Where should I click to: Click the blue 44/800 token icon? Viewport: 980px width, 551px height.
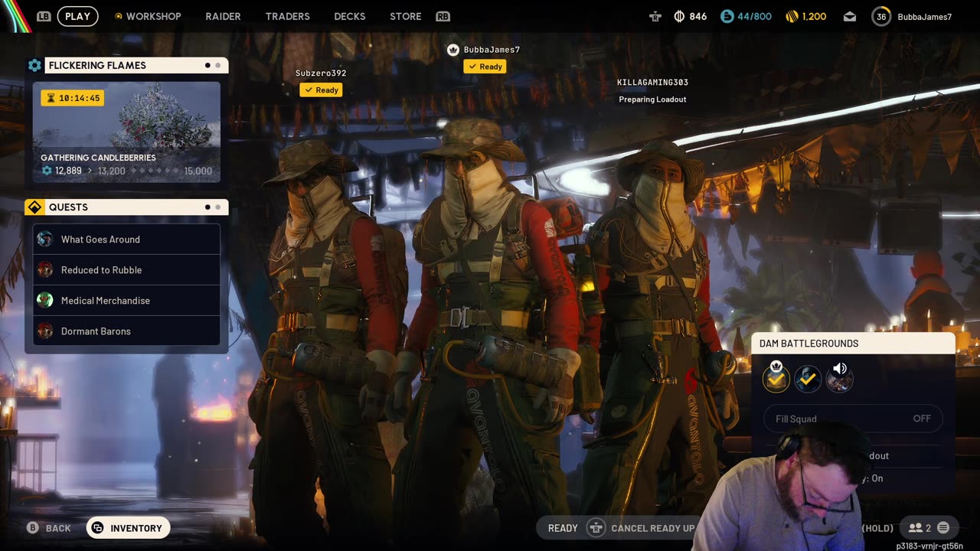727,16
